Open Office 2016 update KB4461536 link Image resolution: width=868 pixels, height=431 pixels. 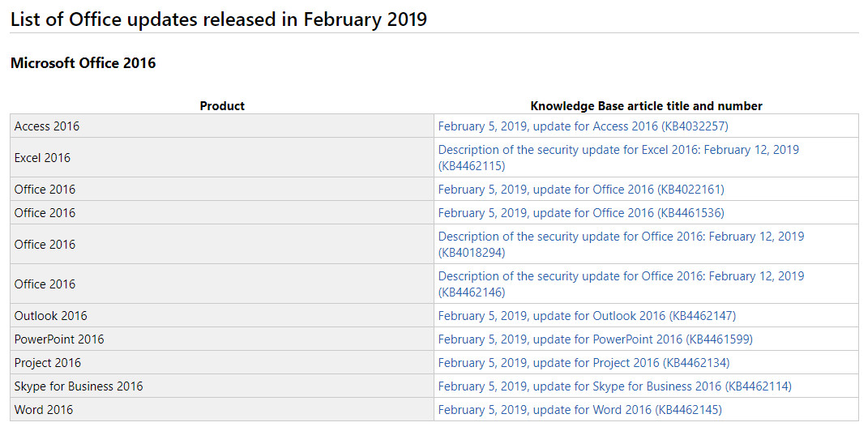(x=581, y=212)
